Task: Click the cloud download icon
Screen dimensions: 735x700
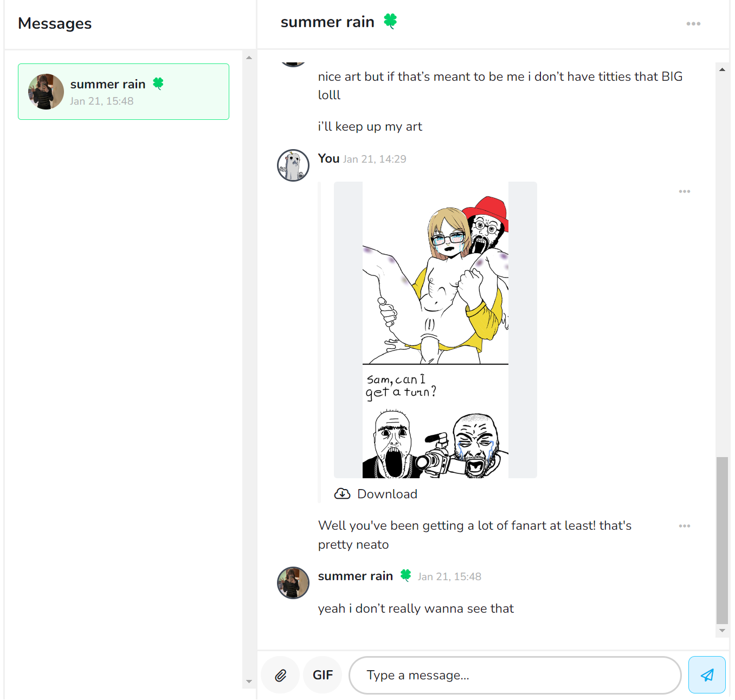Action: (x=342, y=494)
